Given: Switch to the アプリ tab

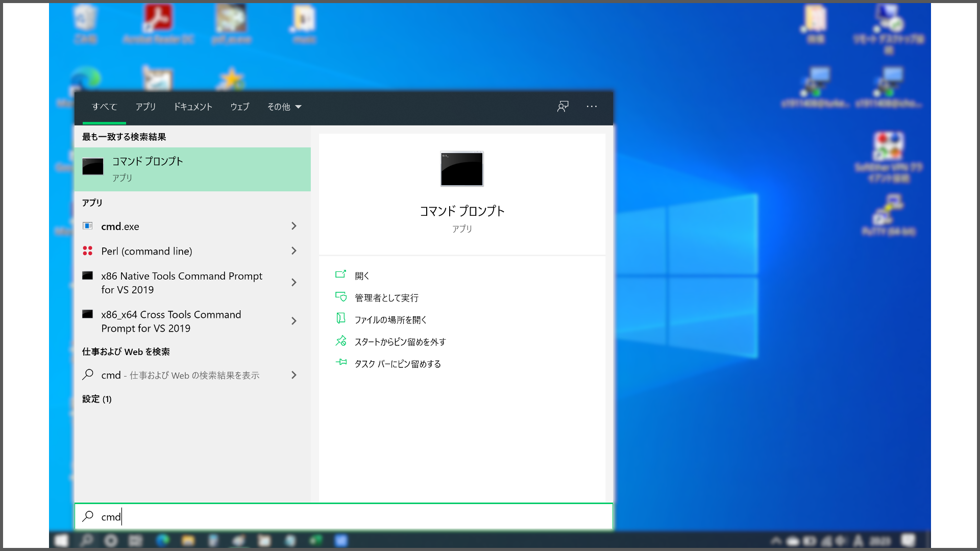Looking at the screenshot, I should click(145, 107).
